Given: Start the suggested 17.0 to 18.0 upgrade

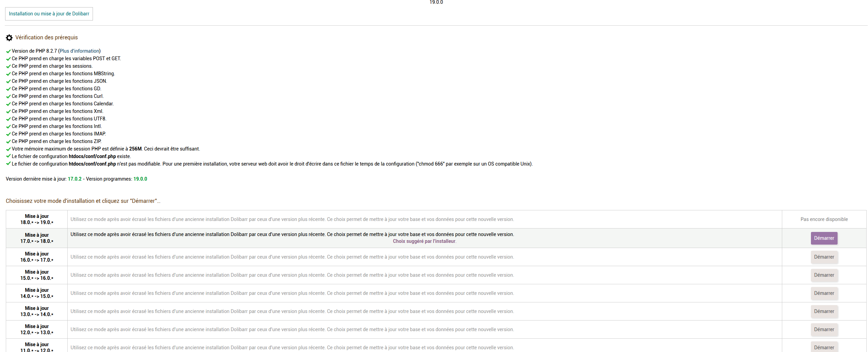Looking at the screenshot, I should [824, 238].
